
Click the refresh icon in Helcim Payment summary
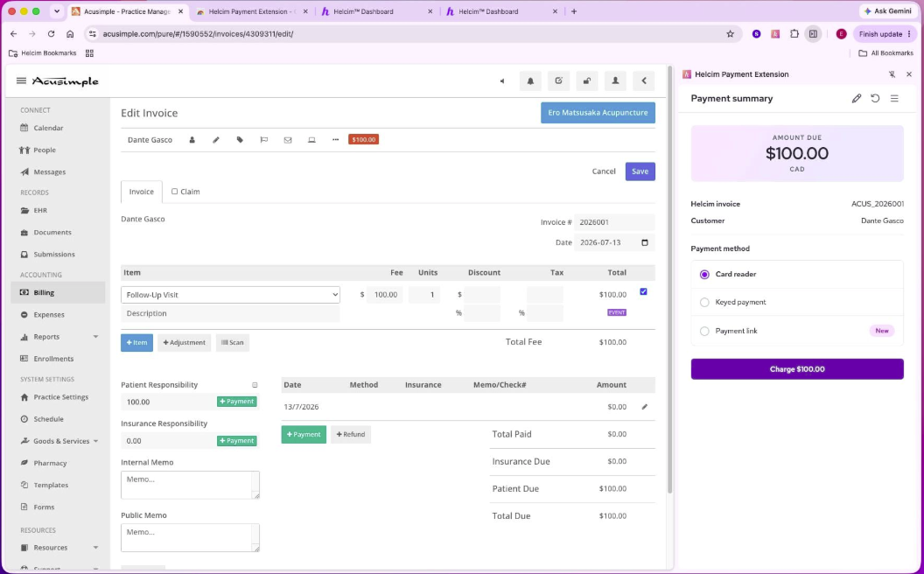coord(875,98)
